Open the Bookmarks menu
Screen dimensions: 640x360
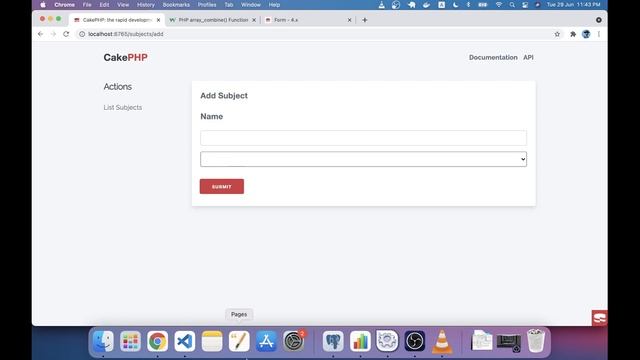(176, 5)
